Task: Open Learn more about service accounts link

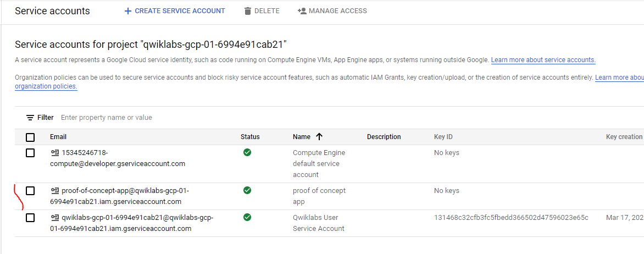Action: click(x=543, y=60)
